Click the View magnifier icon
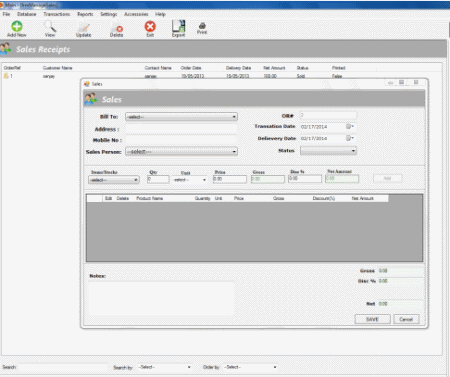450x377 pixels. [x=50, y=26]
